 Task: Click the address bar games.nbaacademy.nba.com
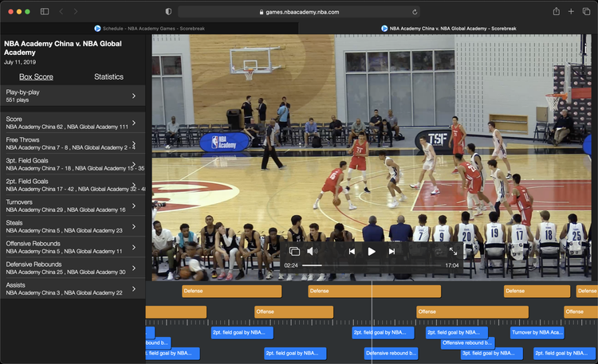[299, 12]
